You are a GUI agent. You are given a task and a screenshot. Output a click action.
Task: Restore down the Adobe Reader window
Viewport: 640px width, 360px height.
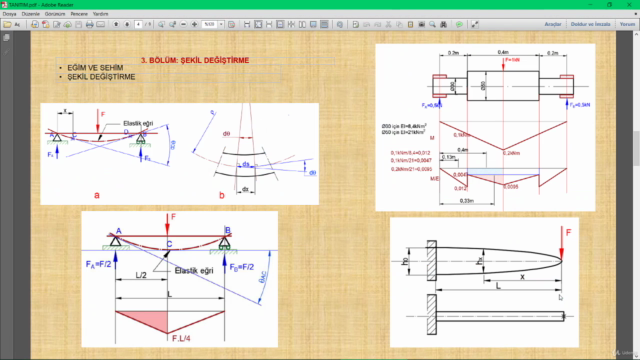coord(609,4)
